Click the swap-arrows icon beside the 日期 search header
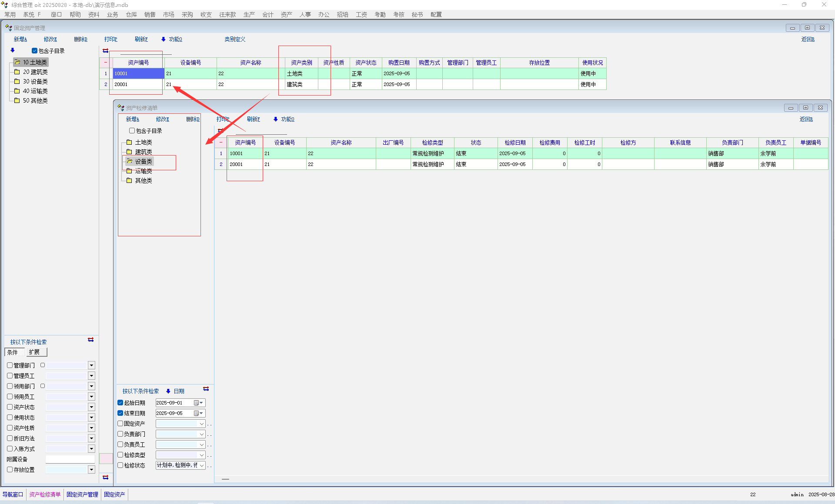The width and height of the screenshot is (835, 504). pyautogui.click(x=206, y=389)
